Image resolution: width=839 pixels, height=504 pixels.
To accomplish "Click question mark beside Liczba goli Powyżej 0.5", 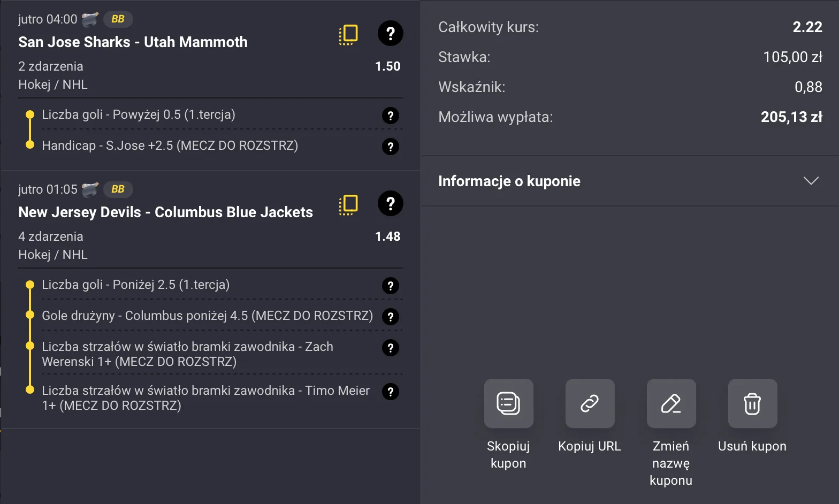I will (x=390, y=115).
